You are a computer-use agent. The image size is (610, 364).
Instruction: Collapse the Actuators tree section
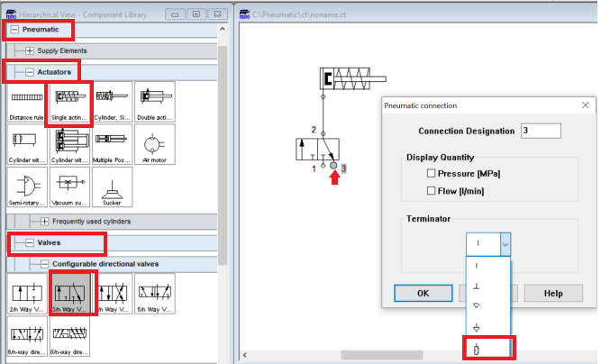pos(30,71)
